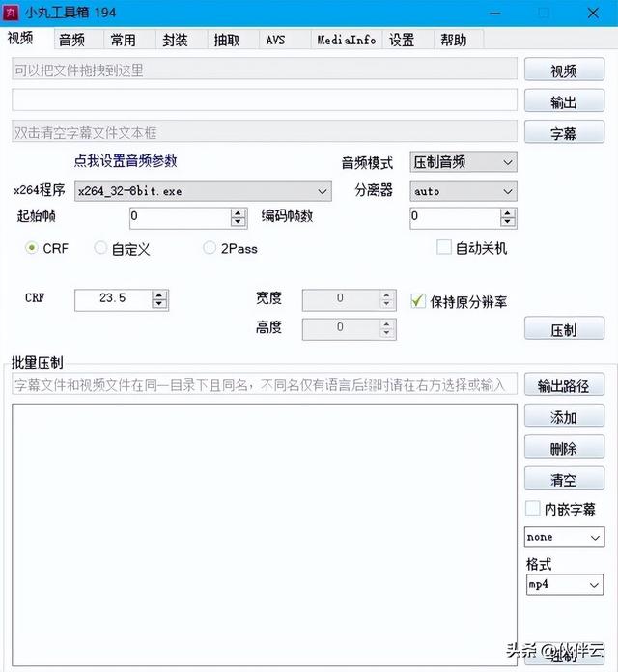618x672 pixels.
Task: Click the 输出路径 button
Action: pos(564,385)
